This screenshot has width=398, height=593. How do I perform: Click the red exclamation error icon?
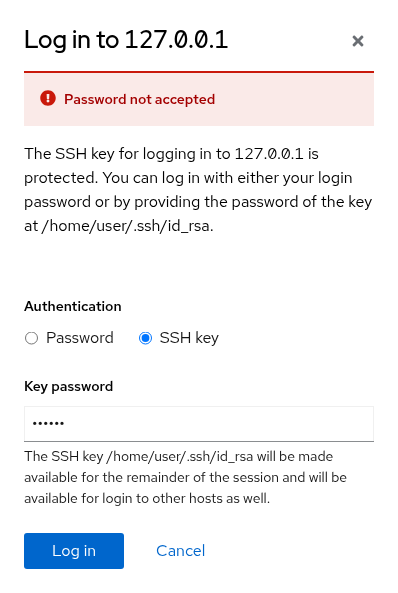coord(48,98)
